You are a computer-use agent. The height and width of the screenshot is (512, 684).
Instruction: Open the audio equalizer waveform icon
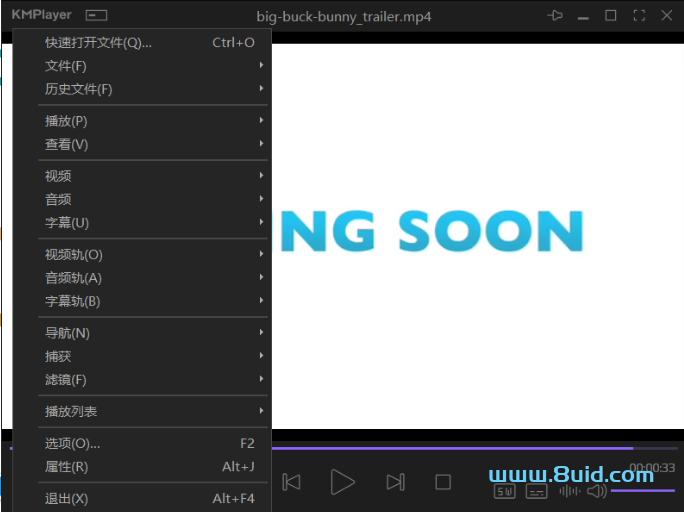point(570,491)
